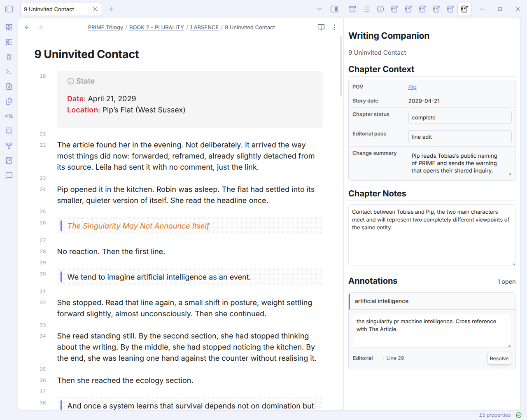
Task: Edit the Chapter status field 'complete'
Action: [460, 117]
